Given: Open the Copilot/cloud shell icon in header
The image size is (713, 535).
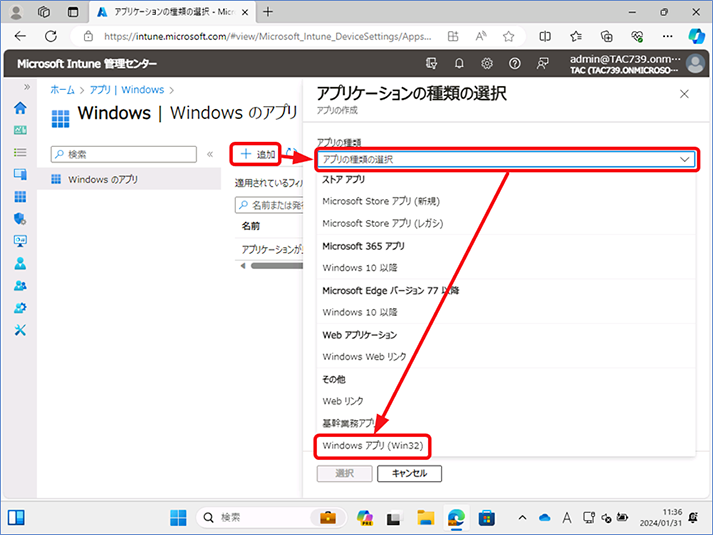Looking at the screenshot, I should [x=431, y=64].
